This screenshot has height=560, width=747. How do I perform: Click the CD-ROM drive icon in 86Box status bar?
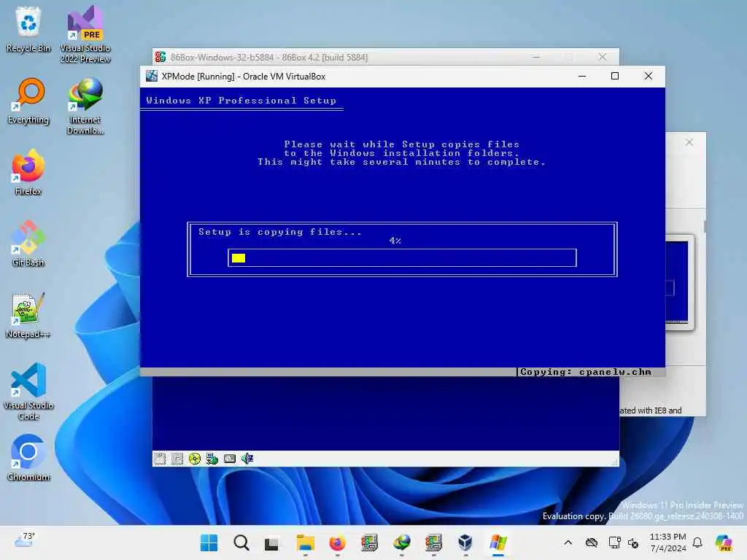(x=194, y=459)
